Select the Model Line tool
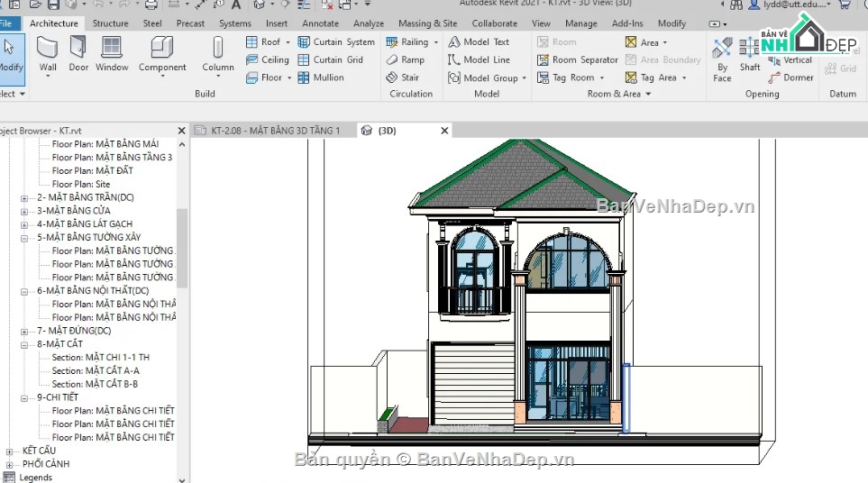The height and width of the screenshot is (483, 868). (x=480, y=59)
